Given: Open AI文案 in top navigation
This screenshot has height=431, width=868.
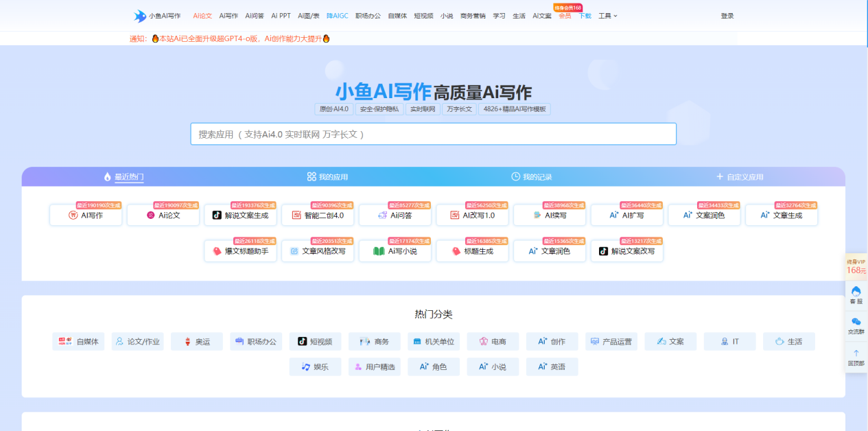Looking at the screenshot, I should 542,16.
